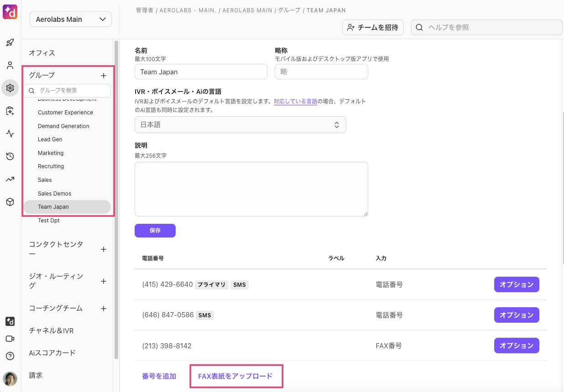Open the activity pulse icon in sidebar
The width and height of the screenshot is (564, 392).
pyautogui.click(x=10, y=134)
